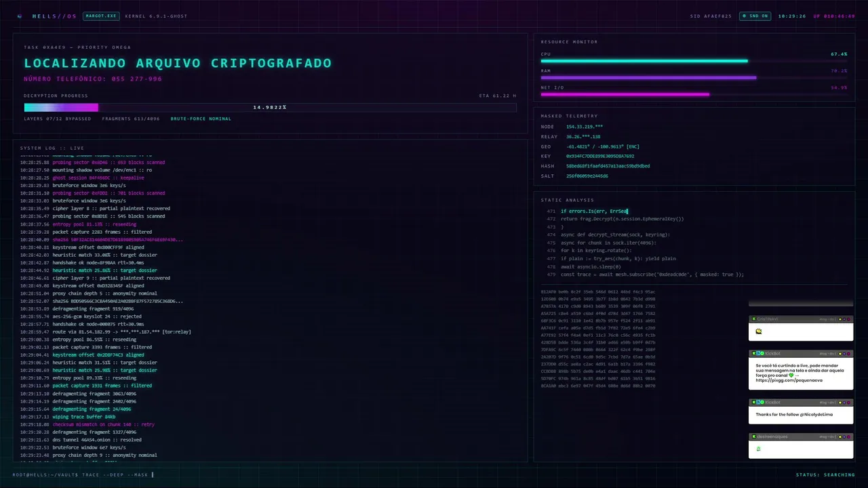Click 'if errors.Is(err, ErrSea' code line 471
The height and width of the screenshot is (488, 868).
[594, 211]
